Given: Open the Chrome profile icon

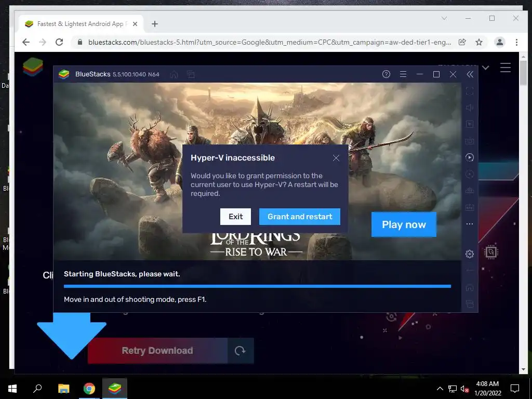Looking at the screenshot, I should point(499,42).
